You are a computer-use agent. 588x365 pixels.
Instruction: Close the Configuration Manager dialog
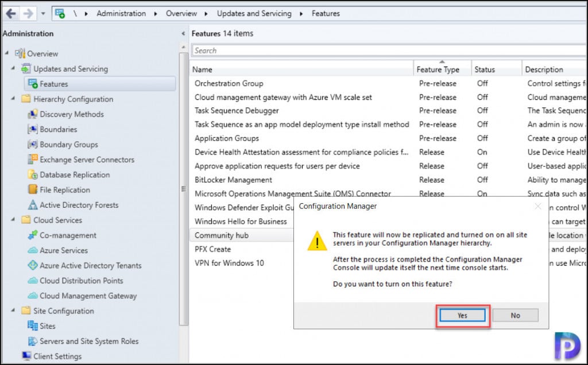click(537, 206)
